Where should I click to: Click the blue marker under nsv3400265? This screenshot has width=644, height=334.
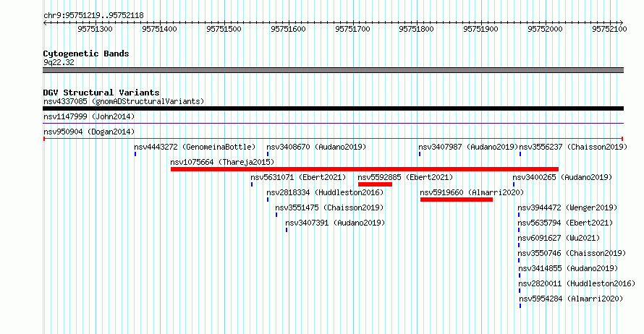click(514, 184)
